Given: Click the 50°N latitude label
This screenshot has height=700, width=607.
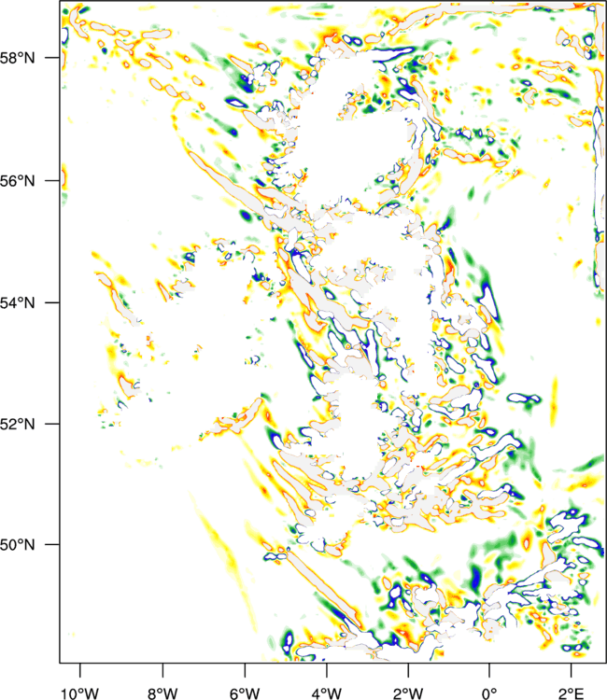Looking at the screenshot, I should pyautogui.click(x=18, y=545).
